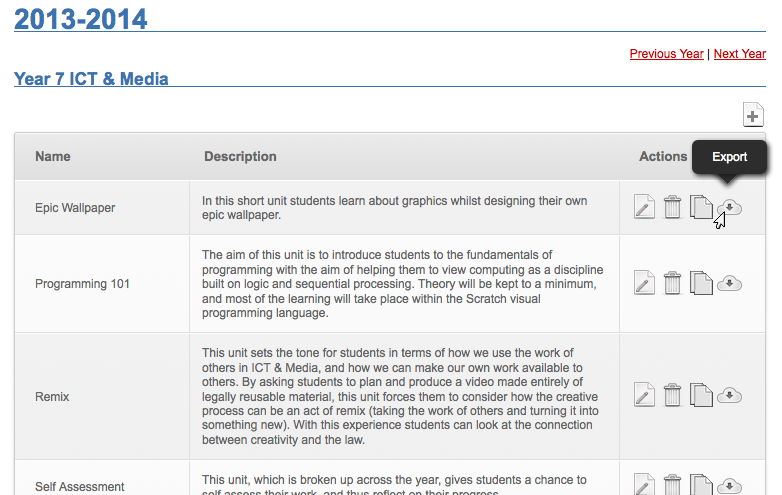Export the Epic Wallpaper unit
The image size is (782, 495).
click(x=731, y=207)
